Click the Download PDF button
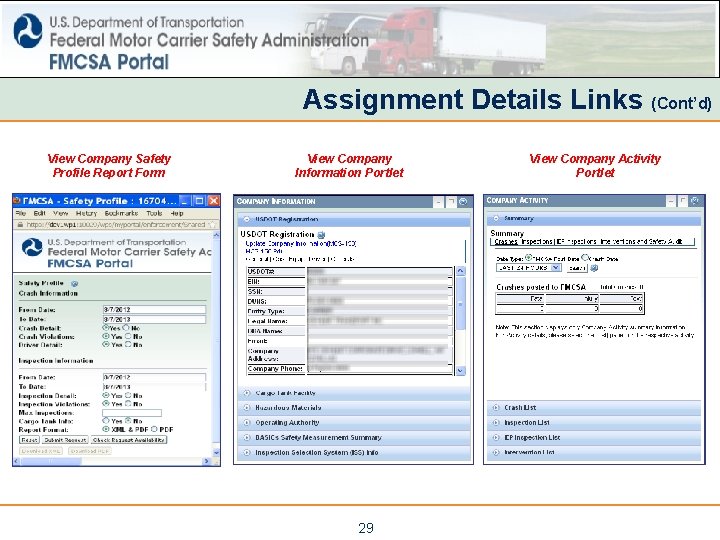 (90, 451)
